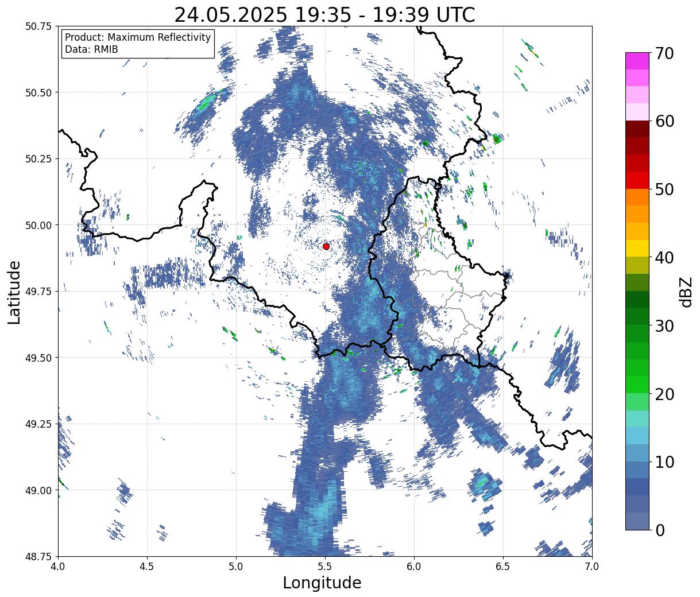Click the turquoise colorbar swatch below 20
Viewport: 700px width, 597px height.
click(x=637, y=418)
